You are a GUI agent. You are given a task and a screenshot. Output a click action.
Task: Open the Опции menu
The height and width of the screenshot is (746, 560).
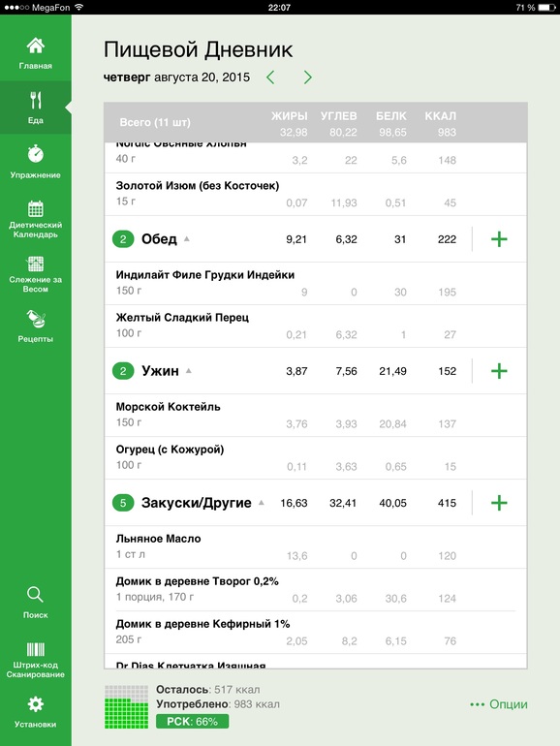499,704
